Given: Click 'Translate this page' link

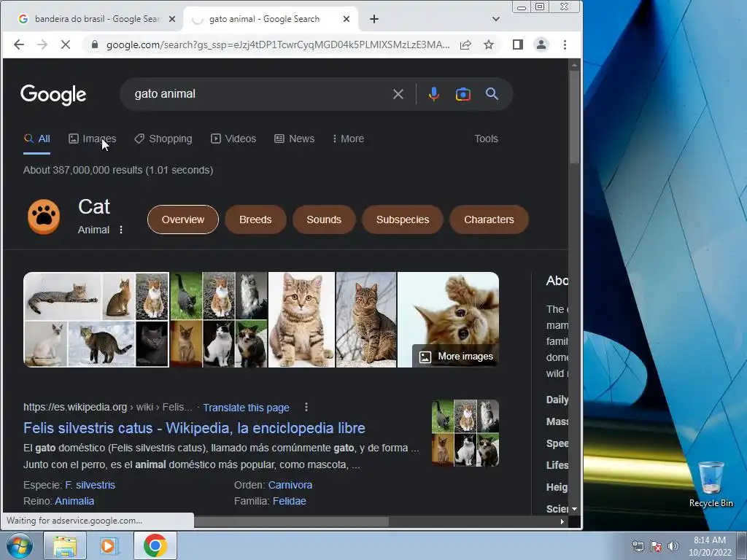Looking at the screenshot, I should (x=246, y=408).
